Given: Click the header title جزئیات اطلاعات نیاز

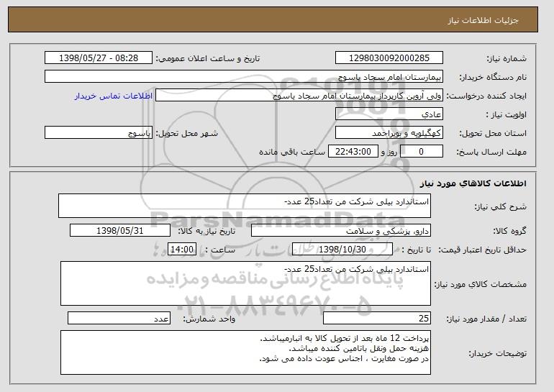Looking at the screenshot, I should pos(483,20).
